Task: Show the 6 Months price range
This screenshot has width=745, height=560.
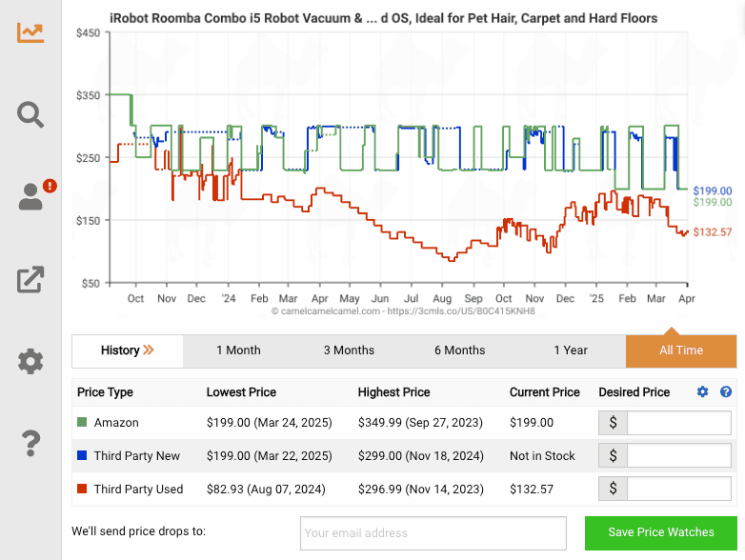Action: coord(460,350)
